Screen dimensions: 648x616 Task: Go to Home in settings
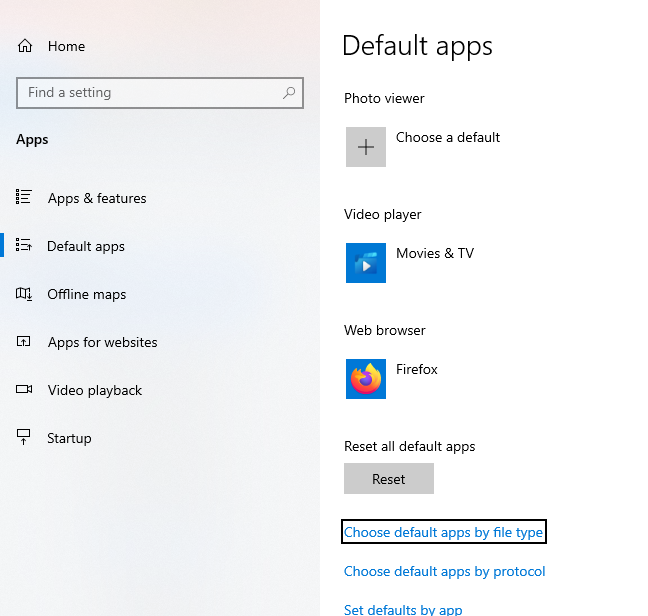(66, 46)
